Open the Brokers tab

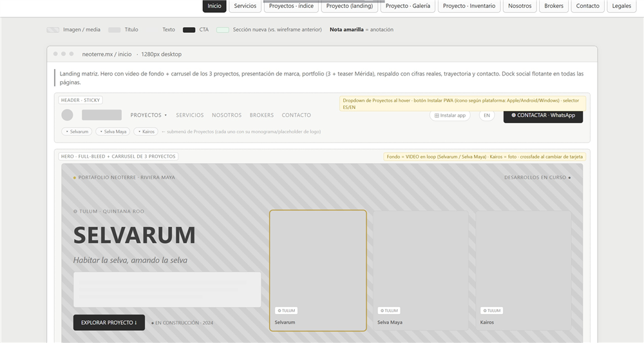click(x=554, y=6)
